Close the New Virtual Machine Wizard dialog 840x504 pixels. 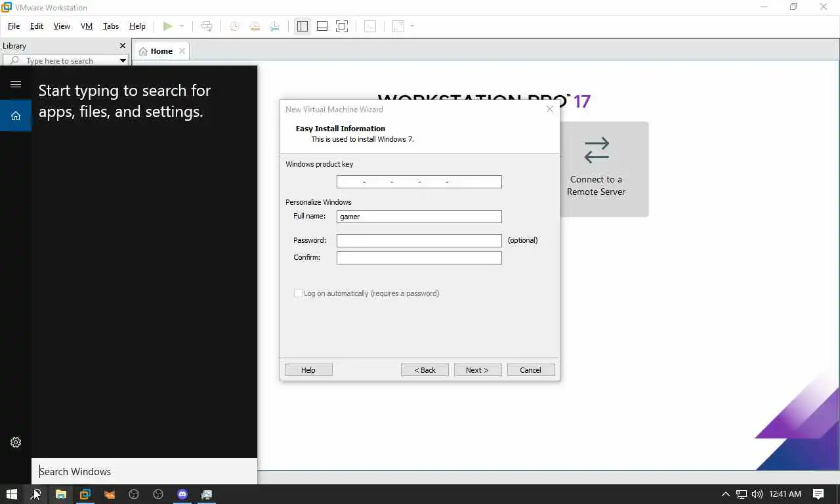tap(550, 109)
